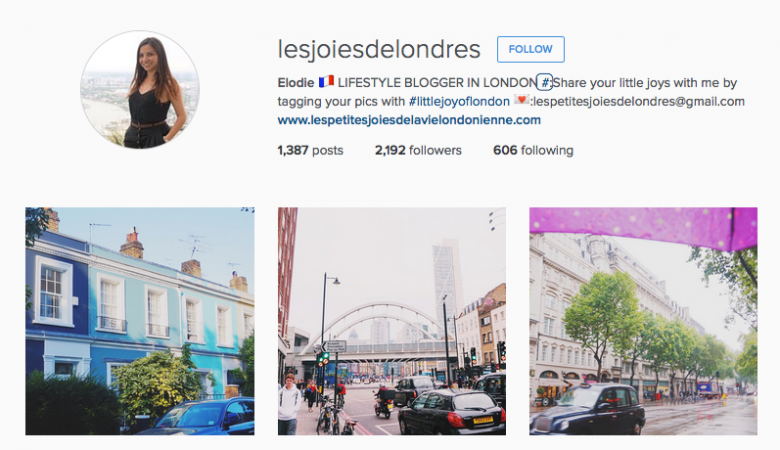Open the blue terraced houses photo
This screenshot has height=450, width=780.
tap(140, 321)
